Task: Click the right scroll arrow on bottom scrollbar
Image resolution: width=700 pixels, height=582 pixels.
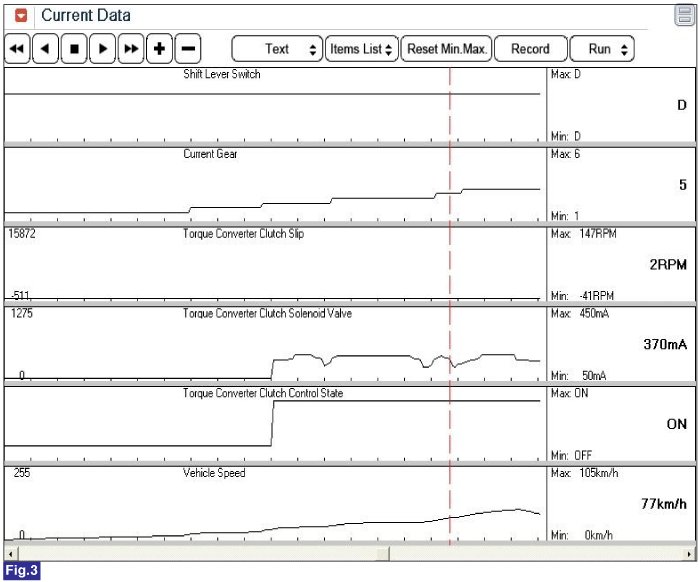Action: tap(689, 553)
